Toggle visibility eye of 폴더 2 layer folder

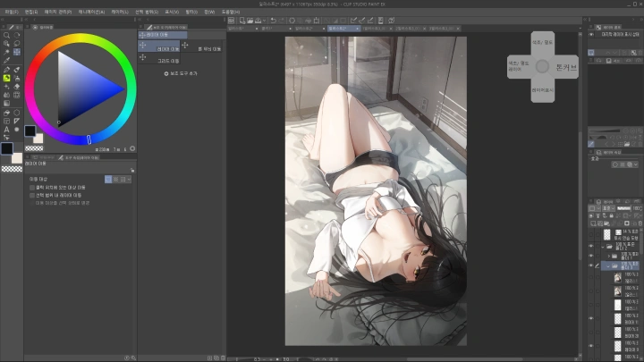tap(591, 247)
